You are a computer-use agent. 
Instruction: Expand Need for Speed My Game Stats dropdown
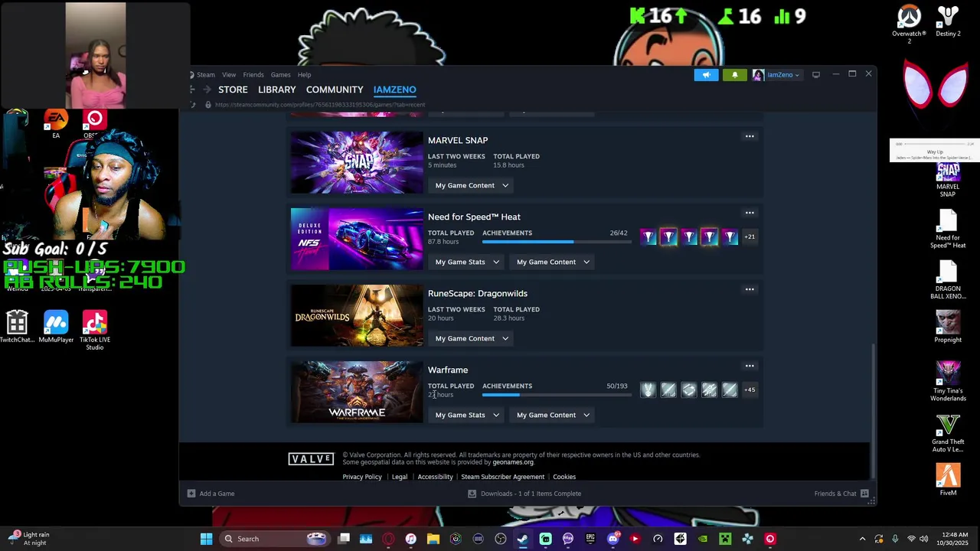467,262
